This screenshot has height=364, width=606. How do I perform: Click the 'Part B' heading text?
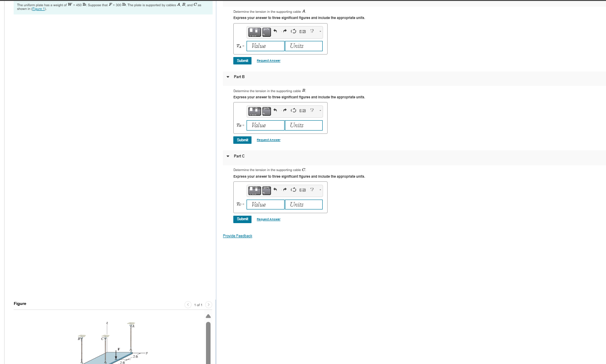click(239, 77)
